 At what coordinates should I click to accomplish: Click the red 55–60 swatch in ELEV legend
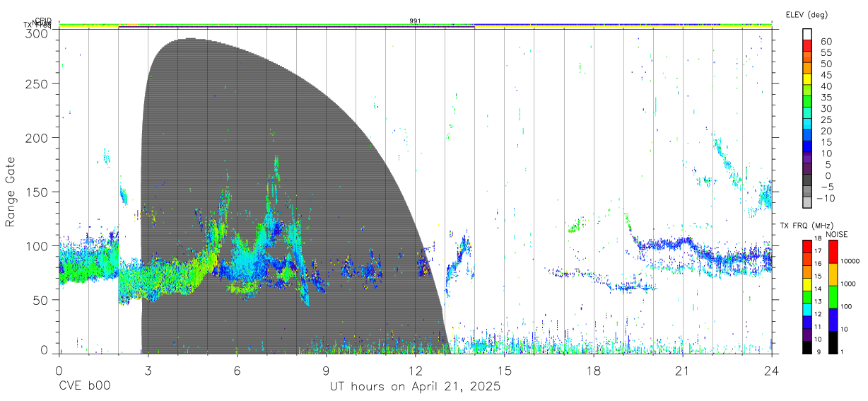(x=808, y=46)
